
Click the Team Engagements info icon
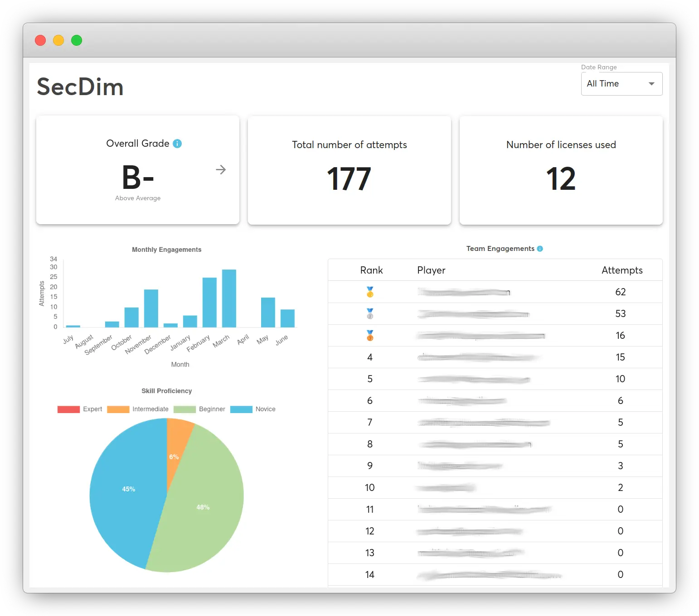(540, 248)
